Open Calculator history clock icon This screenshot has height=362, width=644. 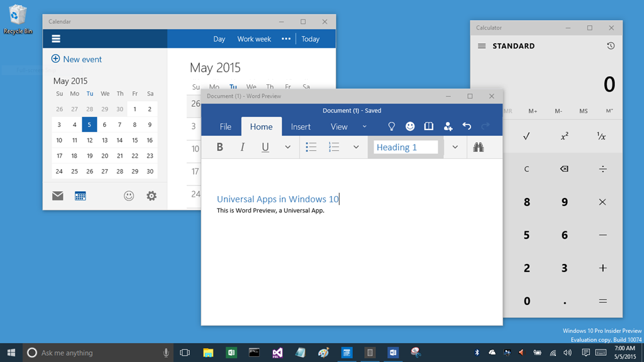point(611,45)
